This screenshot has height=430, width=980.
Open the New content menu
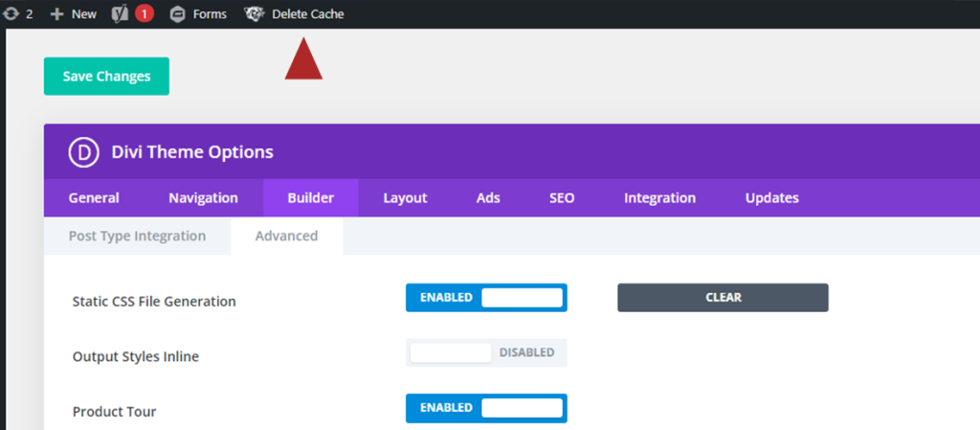click(x=74, y=13)
